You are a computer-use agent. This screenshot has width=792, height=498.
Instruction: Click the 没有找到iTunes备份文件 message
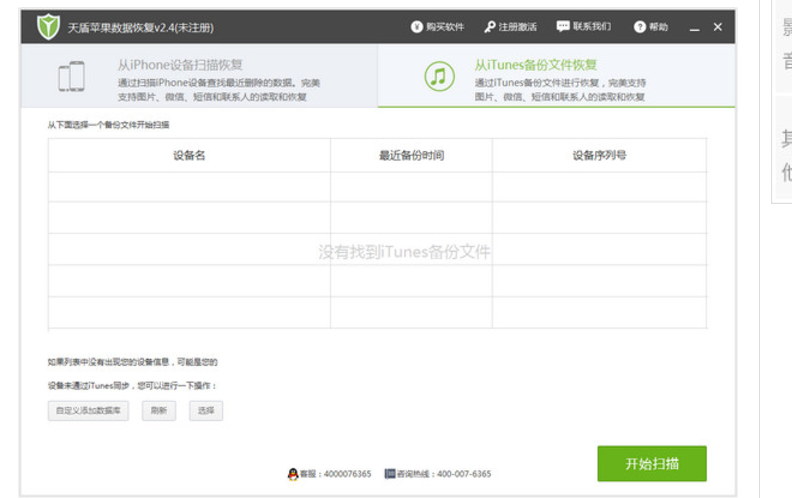click(x=404, y=252)
